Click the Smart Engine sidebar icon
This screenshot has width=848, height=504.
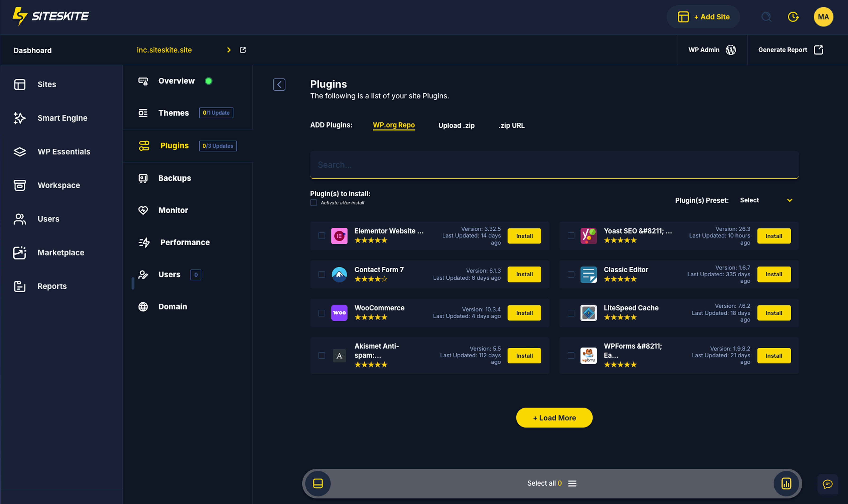coord(19,118)
